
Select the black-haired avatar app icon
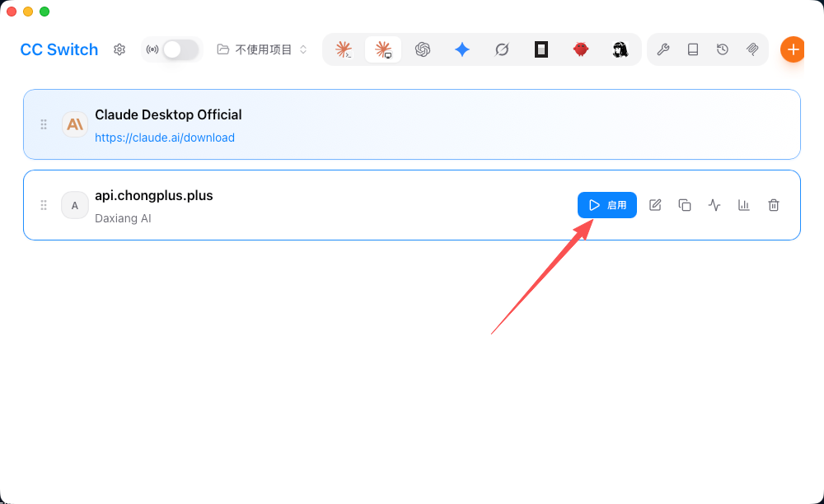click(x=620, y=49)
